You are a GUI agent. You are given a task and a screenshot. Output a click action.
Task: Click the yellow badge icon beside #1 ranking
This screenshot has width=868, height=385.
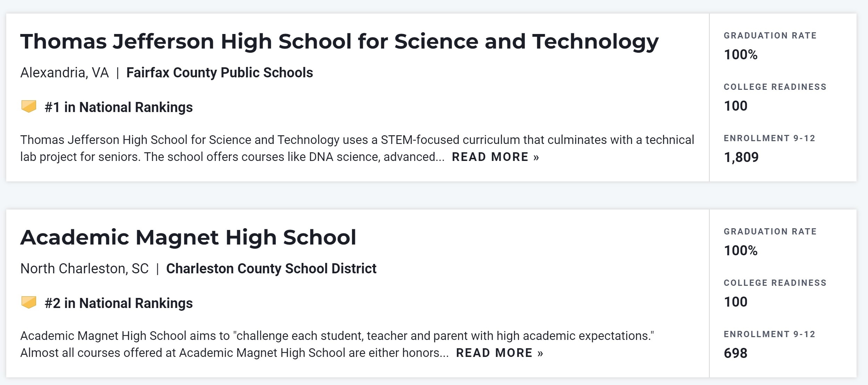pyautogui.click(x=30, y=107)
